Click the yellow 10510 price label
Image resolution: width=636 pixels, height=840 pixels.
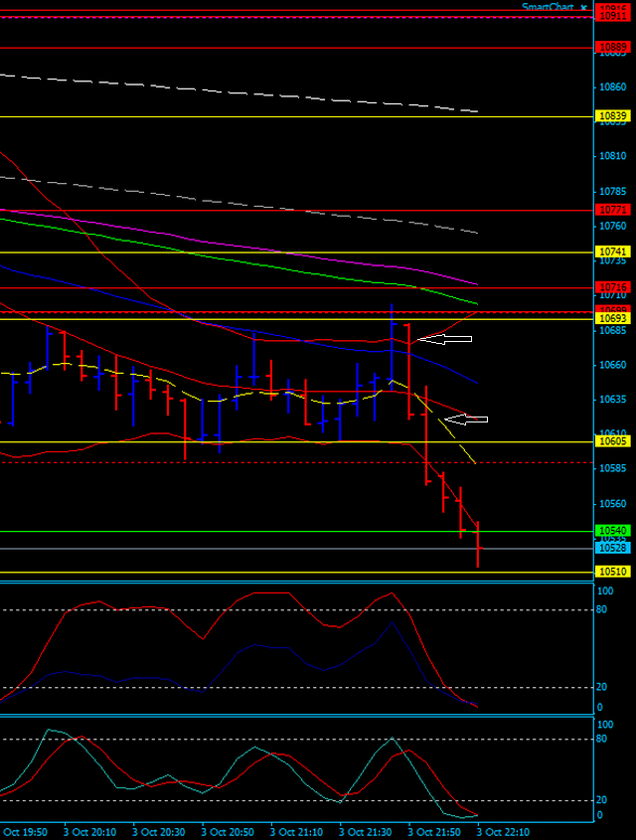coord(611,572)
